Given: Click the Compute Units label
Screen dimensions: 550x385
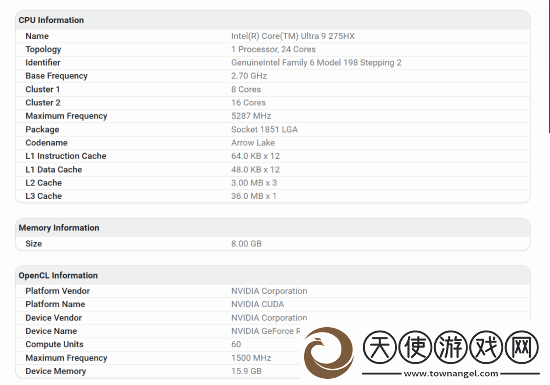Looking at the screenshot, I should click(x=54, y=345).
